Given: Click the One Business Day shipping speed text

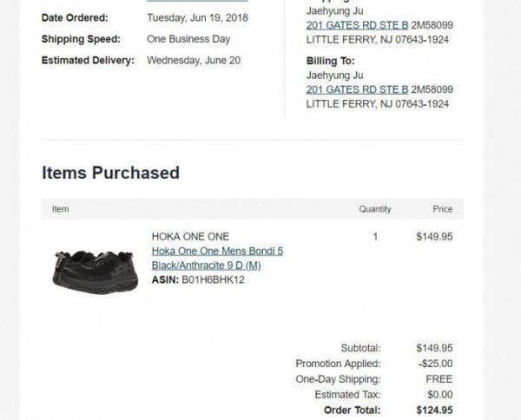Looking at the screenshot, I should (188, 39).
